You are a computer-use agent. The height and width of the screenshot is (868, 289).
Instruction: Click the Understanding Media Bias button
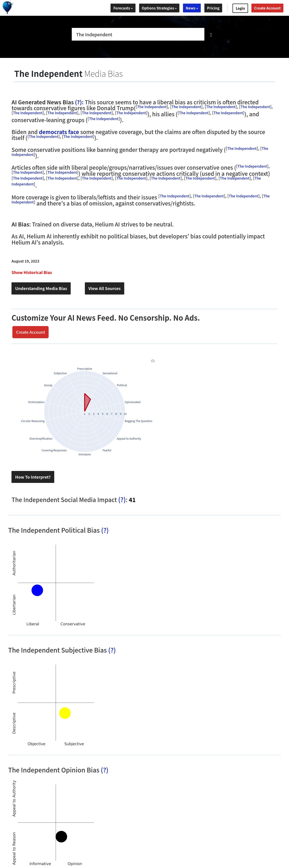tap(41, 288)
